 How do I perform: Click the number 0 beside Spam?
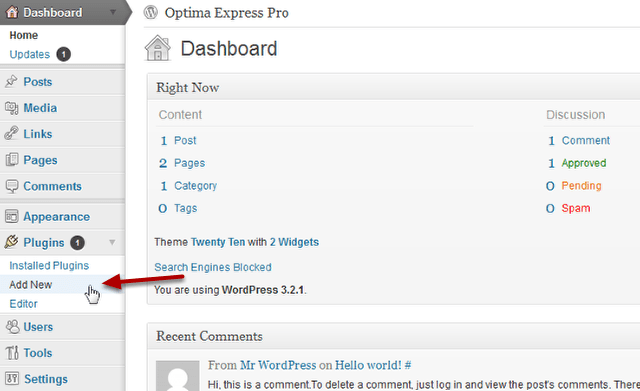tap(550, 209)
